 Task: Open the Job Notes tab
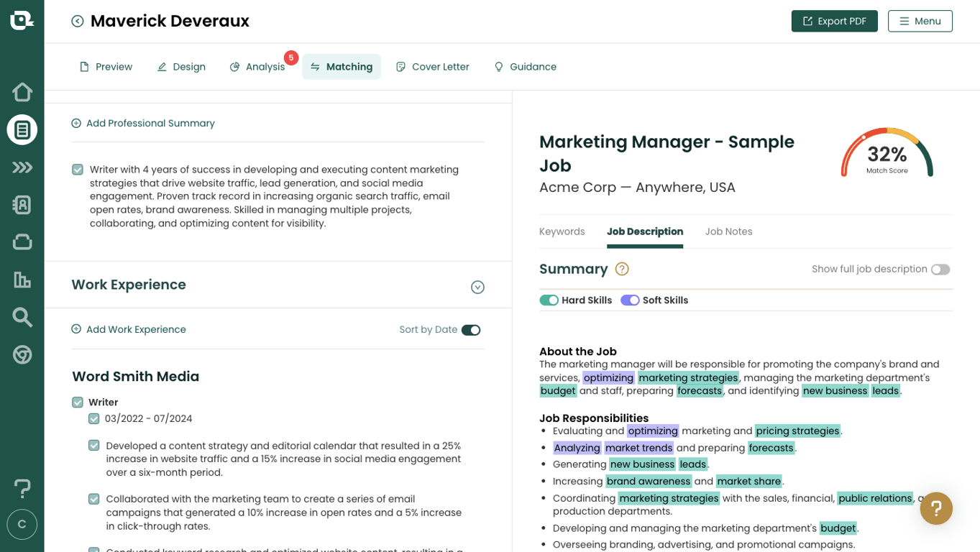coord(728,231)
